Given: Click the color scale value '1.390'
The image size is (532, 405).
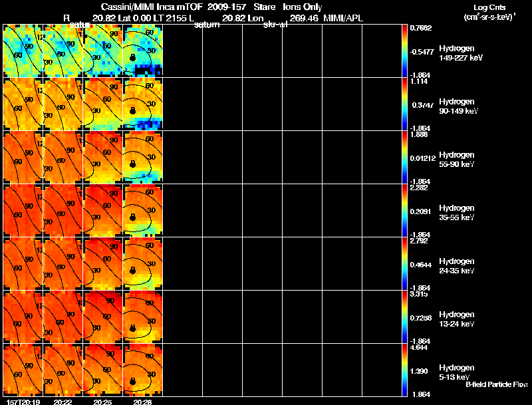Looking at the screenshot, I should pyautogui.click(x=419, y=371).
